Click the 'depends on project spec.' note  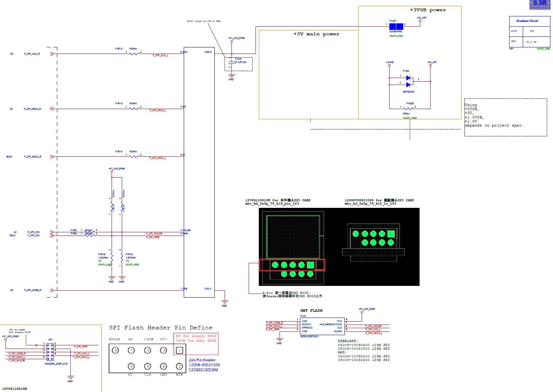click(494, 125)
